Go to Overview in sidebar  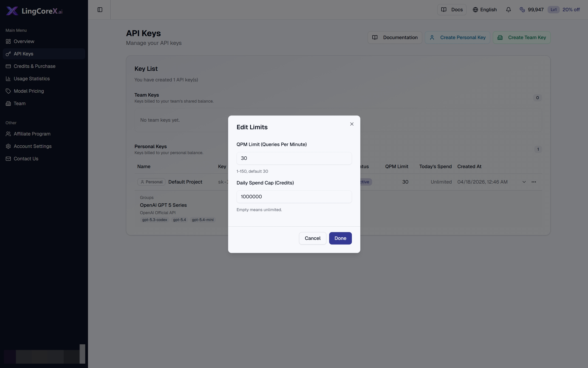(x=44, y=41)
